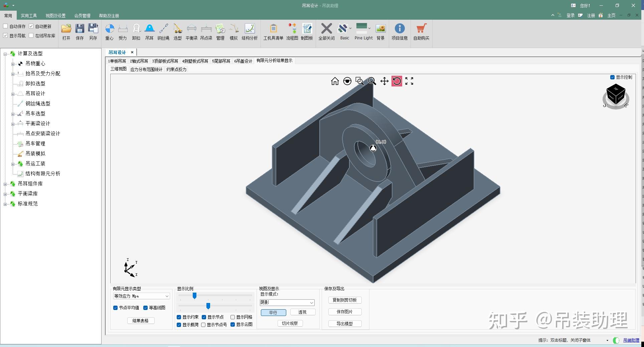Open 自助购买 self-service purchase
644x347 pixels.
421,32
